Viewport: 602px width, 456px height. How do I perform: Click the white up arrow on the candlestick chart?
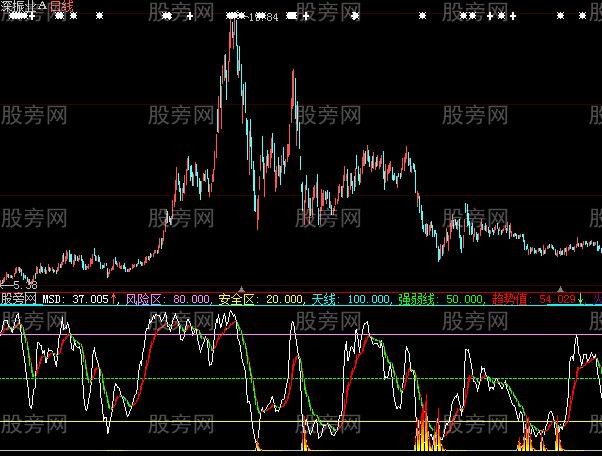pos(169,220)
